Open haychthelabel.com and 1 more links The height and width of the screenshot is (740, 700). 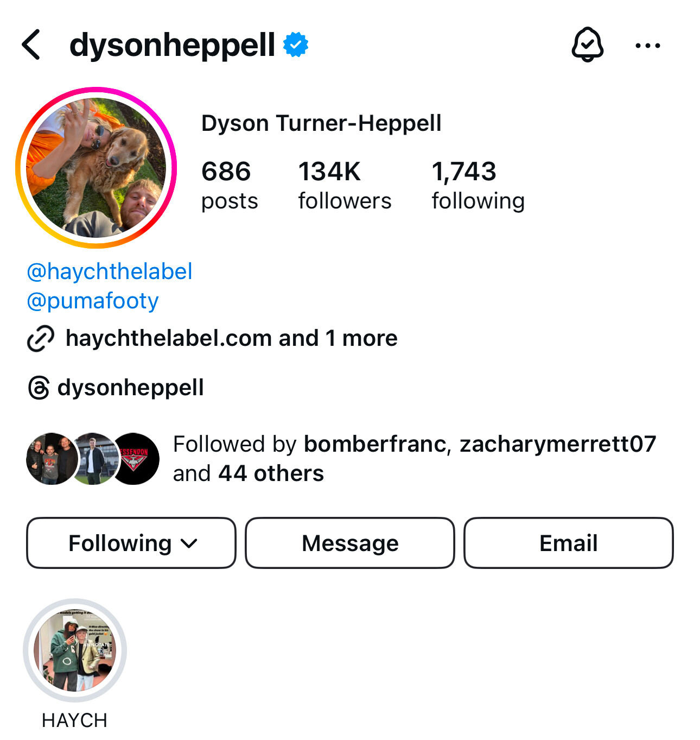pos(232,338)
